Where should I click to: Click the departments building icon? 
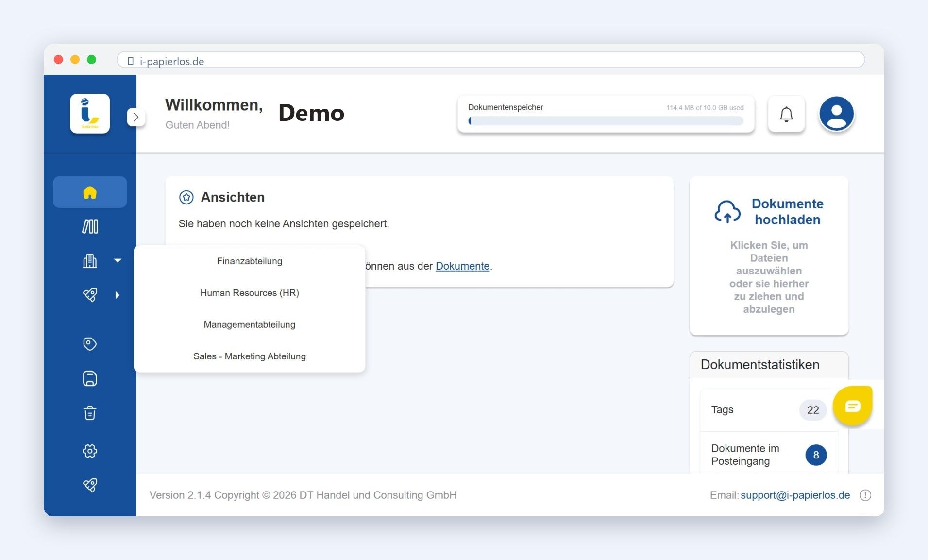pyautogui.click(x=90, y=261)
